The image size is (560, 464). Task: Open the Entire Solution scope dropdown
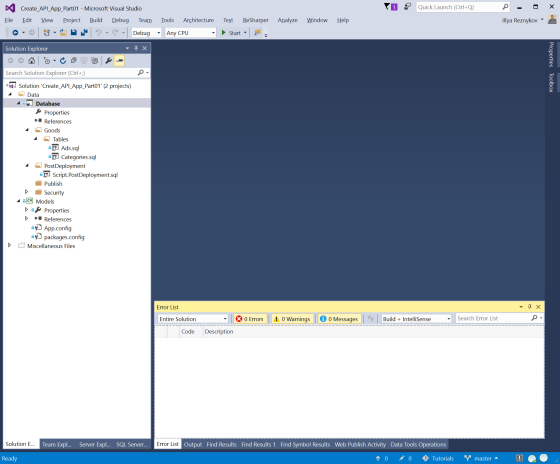[x=193, y=319]
